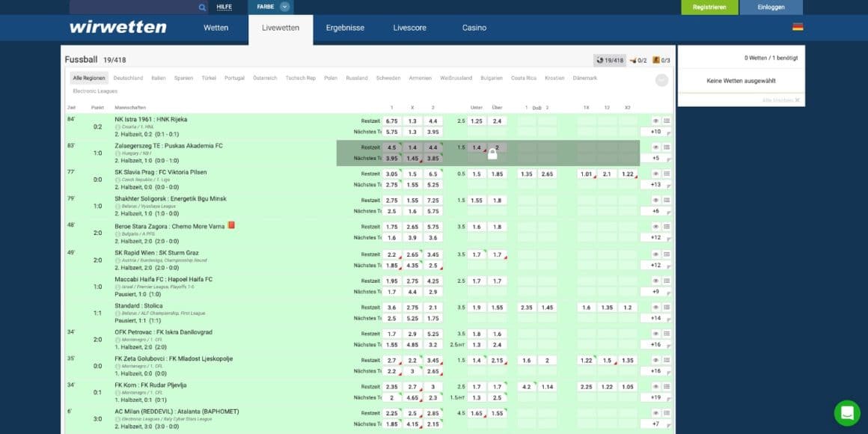
Task: Click red card icon on Beroe Stara Zagora row
Action: 231,225
